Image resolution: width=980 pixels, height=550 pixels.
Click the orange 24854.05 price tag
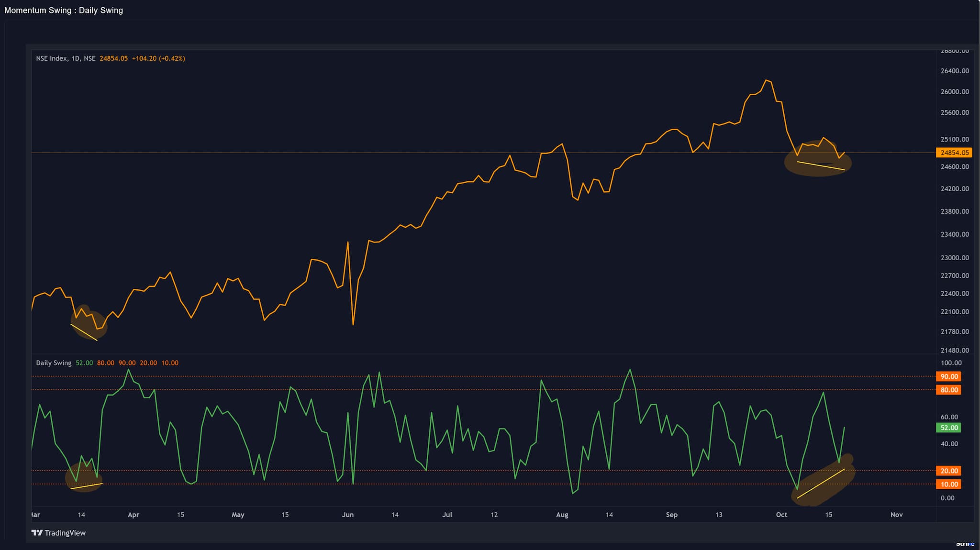tap(954, 153)
